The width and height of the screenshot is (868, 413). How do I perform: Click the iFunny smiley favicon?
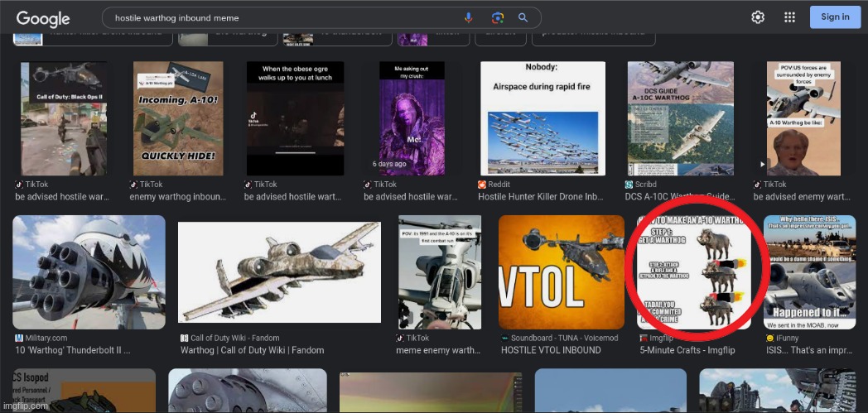769,338
